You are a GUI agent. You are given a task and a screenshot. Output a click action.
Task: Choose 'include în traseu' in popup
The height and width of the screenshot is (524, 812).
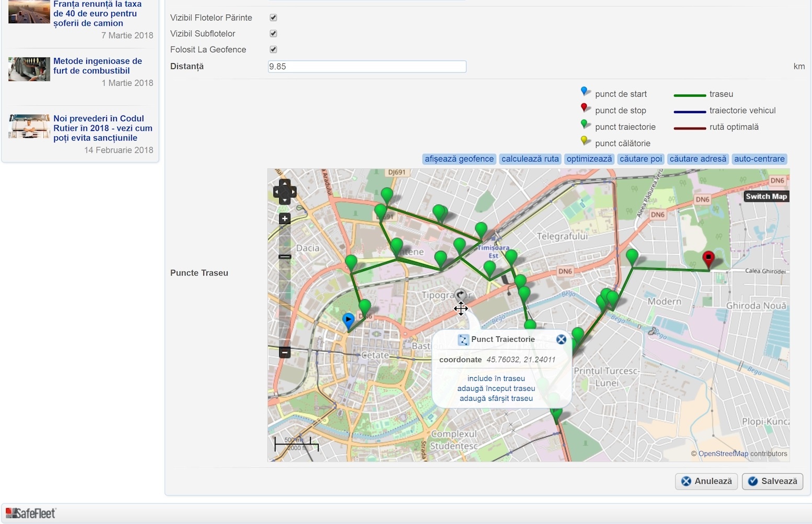[496, 379]
